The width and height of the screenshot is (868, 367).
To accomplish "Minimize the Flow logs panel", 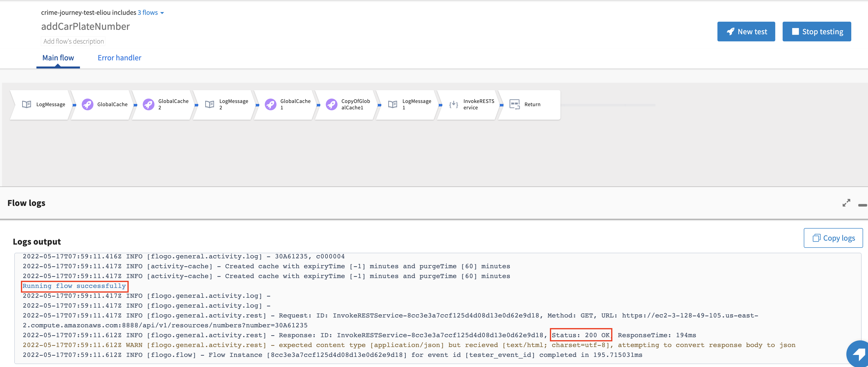I will pos(863,205).
